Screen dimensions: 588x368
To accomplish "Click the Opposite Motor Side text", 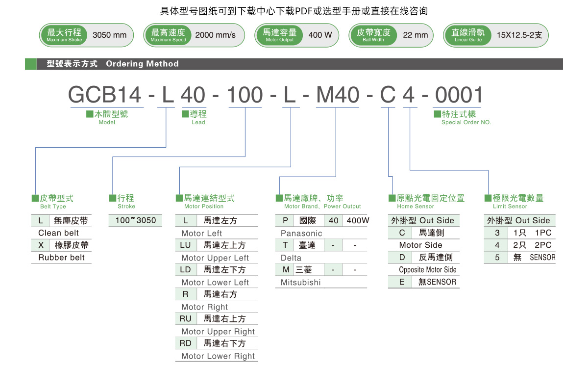I will (x=427, y=270).
